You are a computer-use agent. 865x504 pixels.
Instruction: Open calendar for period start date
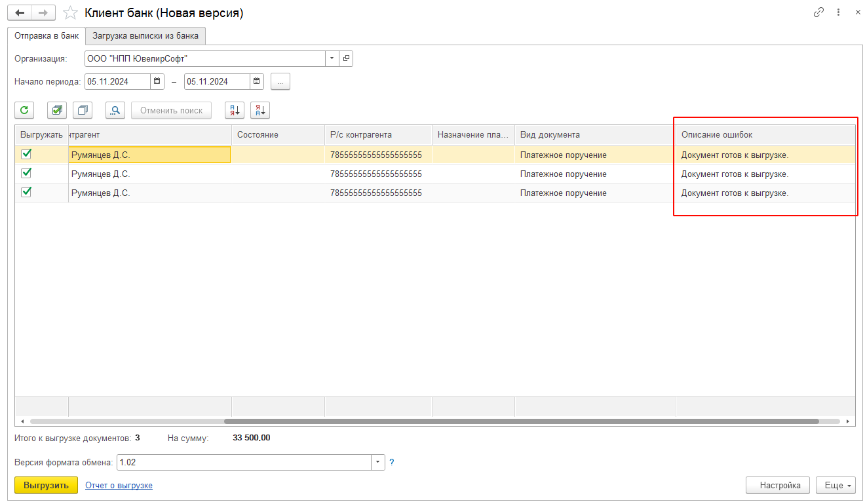click(x=157, y=82)
